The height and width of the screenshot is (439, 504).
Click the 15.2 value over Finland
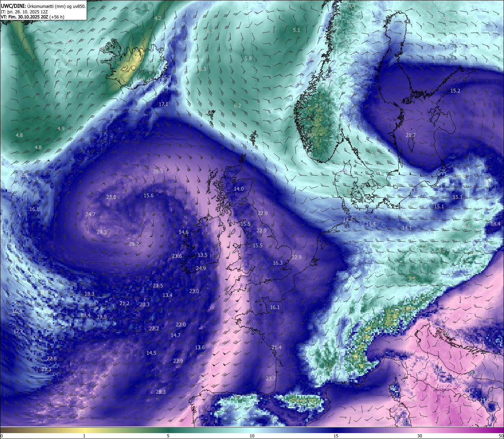tap(455, 91)
